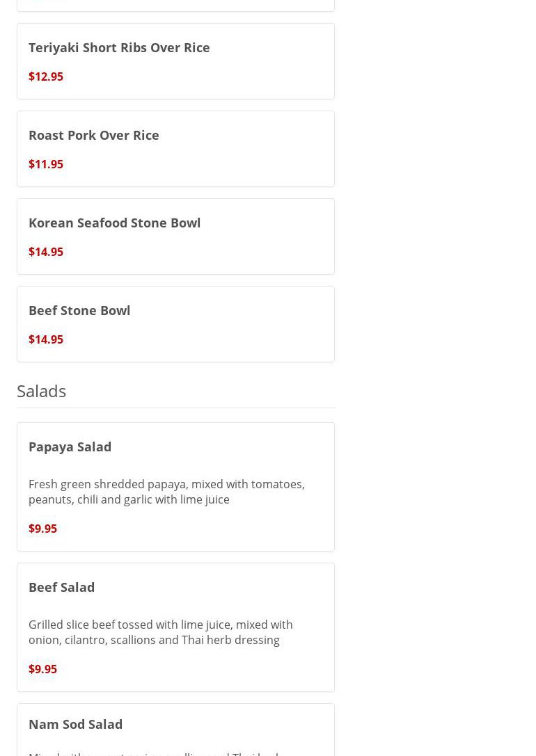Click the Teriyaki Short Ribs Over Rice title

(x=119, y=47)
